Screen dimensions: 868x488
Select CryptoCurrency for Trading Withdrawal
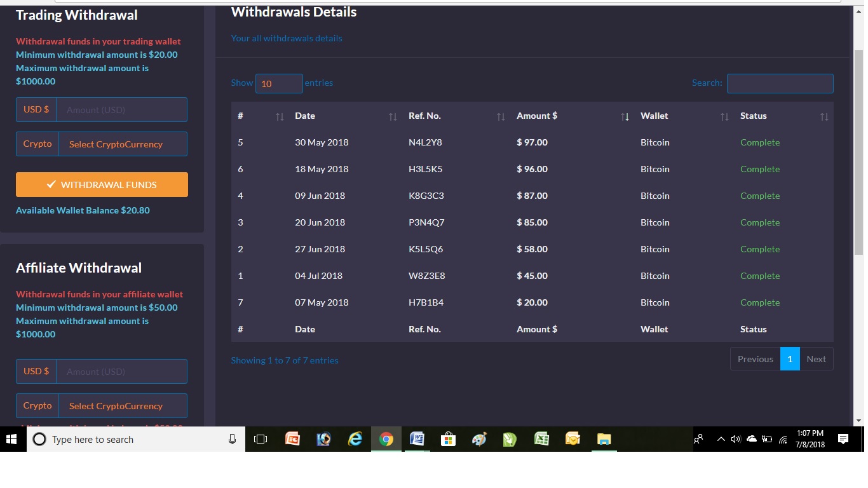(123, 144)
